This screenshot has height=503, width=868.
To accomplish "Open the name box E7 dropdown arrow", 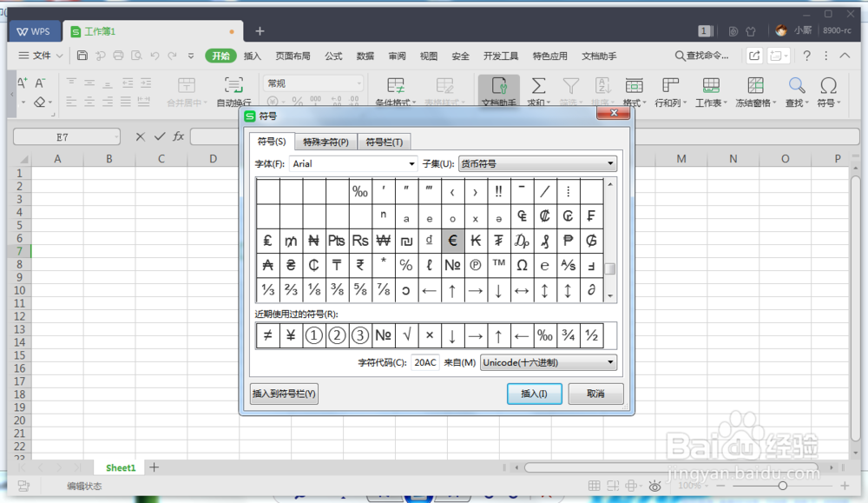I will (x=115, y=137).
